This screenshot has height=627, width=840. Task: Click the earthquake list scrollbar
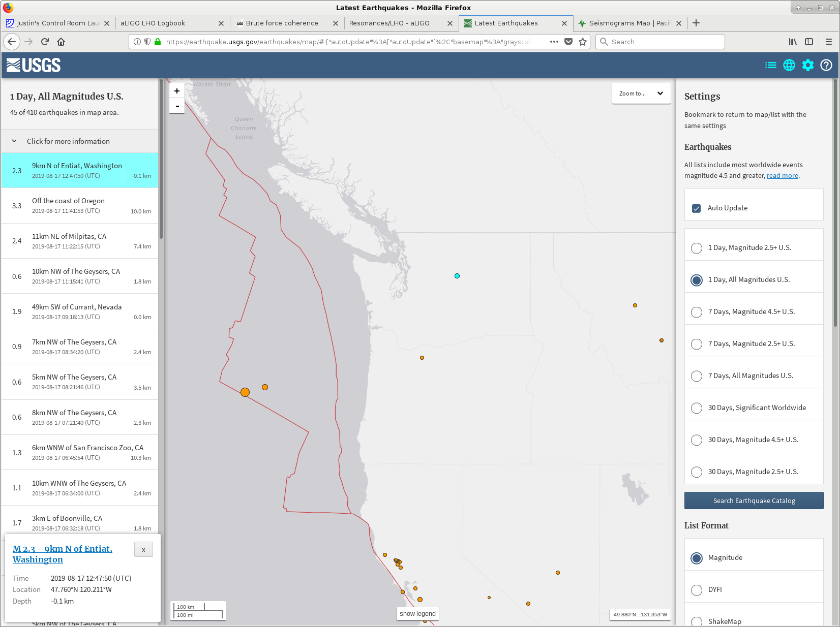point(161,159)
